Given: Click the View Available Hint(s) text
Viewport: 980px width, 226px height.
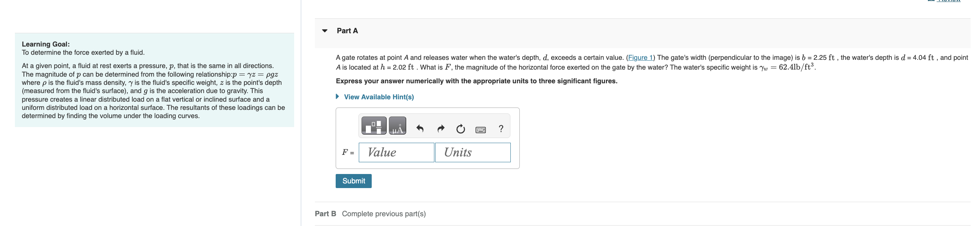Looking at the screenshot, I should pyautogui.click(x=378, y=97).
